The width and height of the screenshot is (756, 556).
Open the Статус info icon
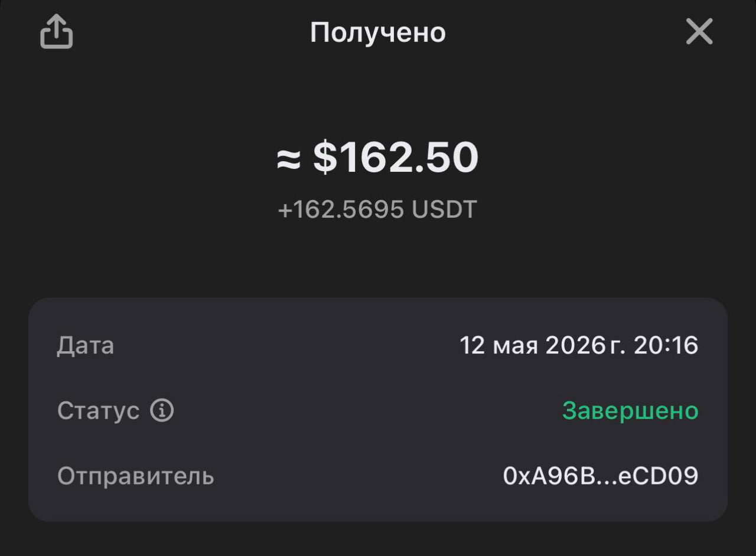tap(162, 410)
